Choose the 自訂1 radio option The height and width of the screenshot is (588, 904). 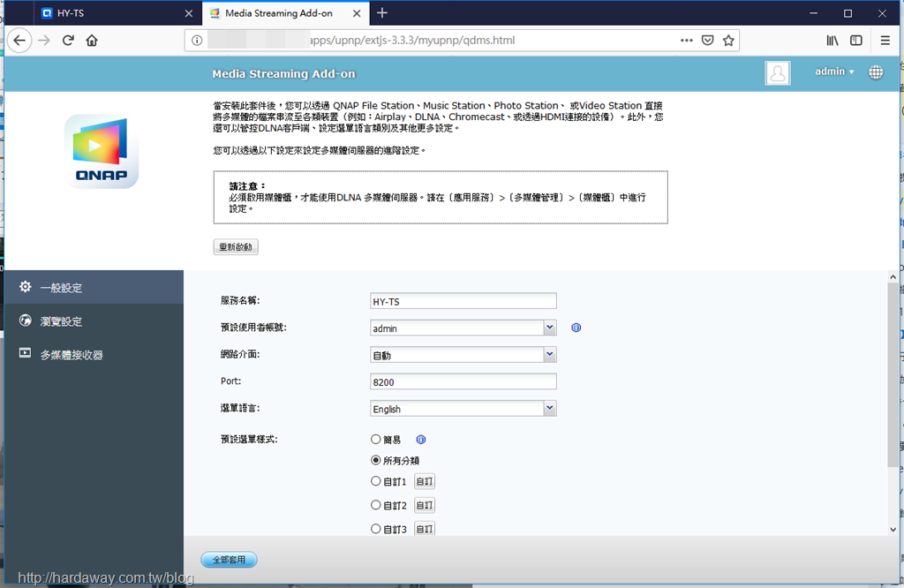point(376,481)
